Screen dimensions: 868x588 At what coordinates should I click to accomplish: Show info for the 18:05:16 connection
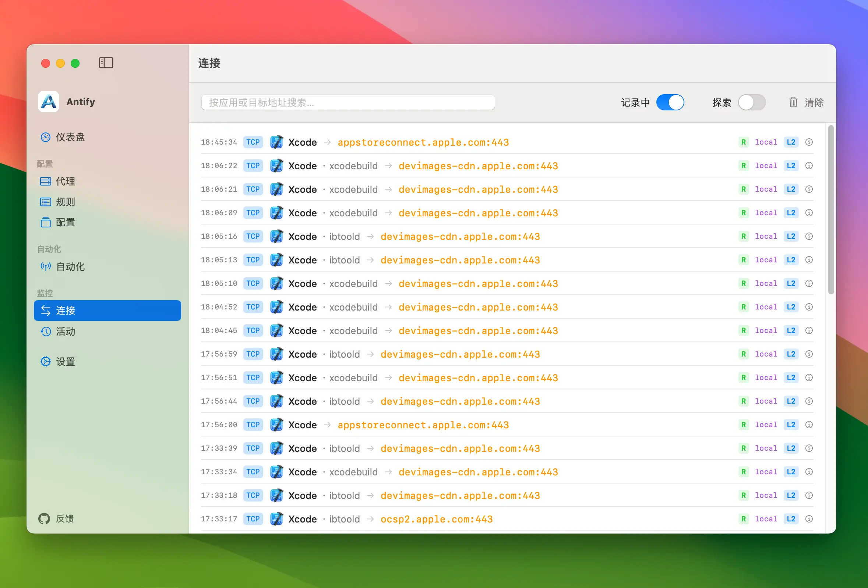809,236
